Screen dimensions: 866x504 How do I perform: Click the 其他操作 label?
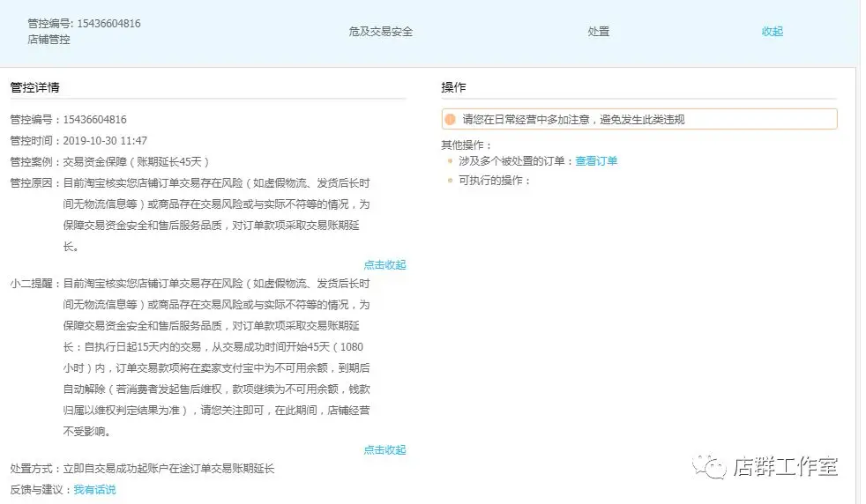467,145
